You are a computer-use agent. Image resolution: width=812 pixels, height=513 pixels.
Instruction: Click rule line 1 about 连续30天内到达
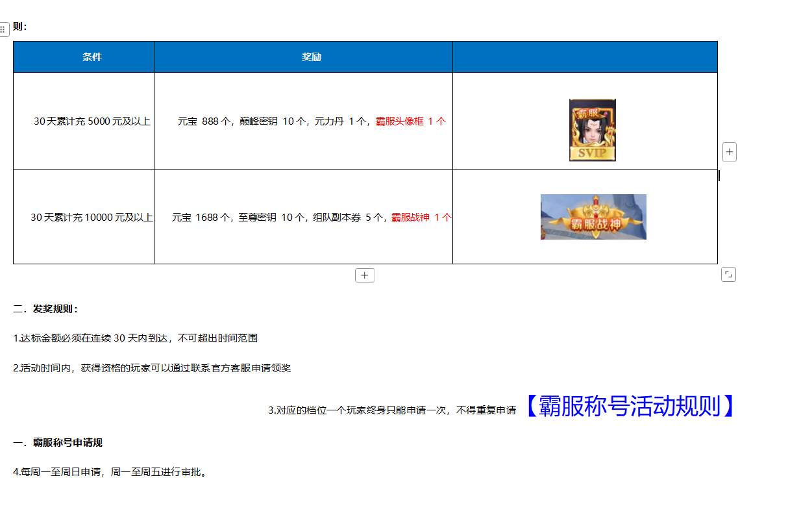(136, 338)
